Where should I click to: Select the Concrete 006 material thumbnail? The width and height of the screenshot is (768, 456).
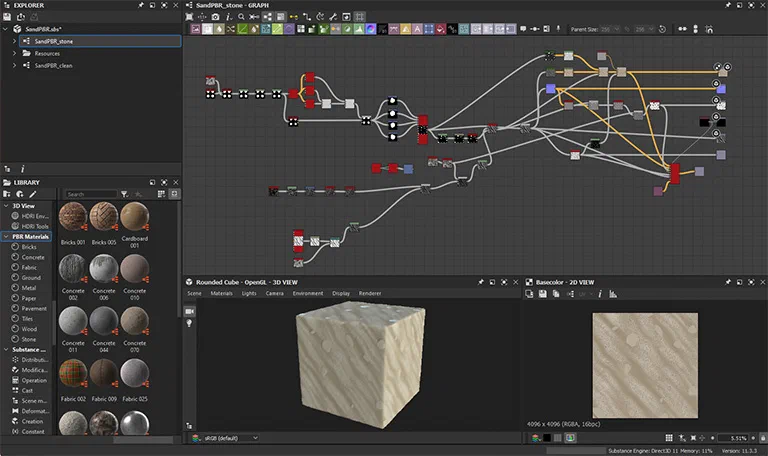click(104, 268)
